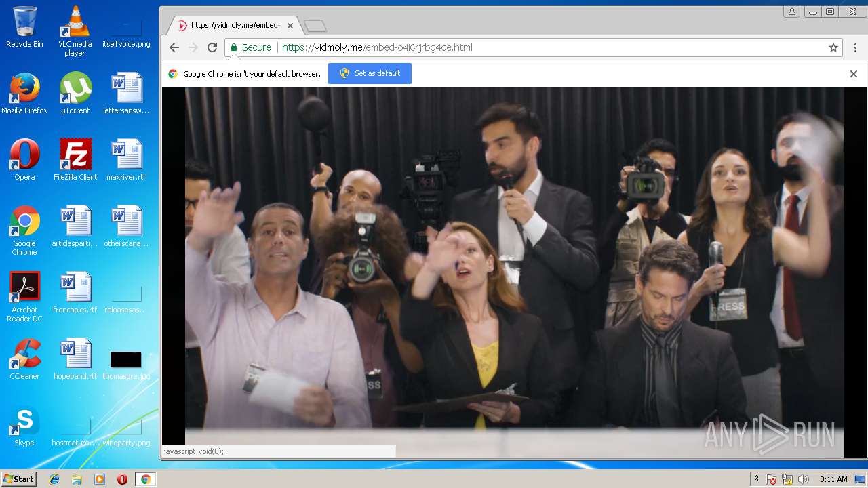
Task: Open volume control speaker icon
Action: pos(804,479)
